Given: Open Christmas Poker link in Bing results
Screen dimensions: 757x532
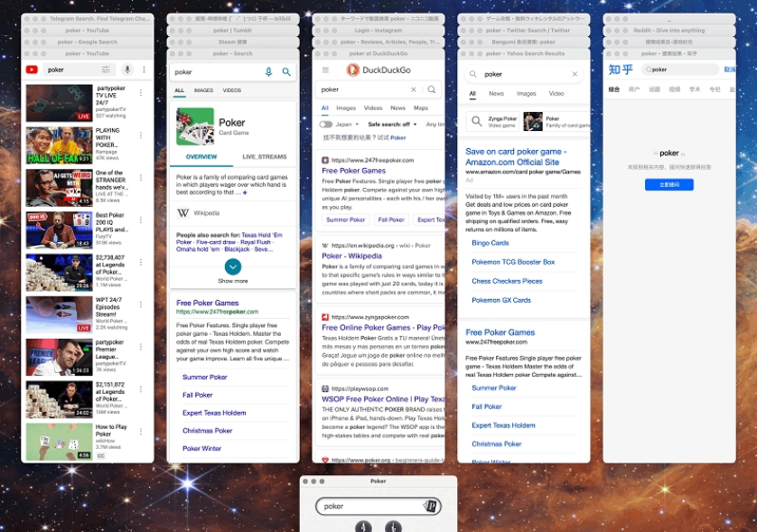Looking at the screenshot, I should (x=207, y=431).
